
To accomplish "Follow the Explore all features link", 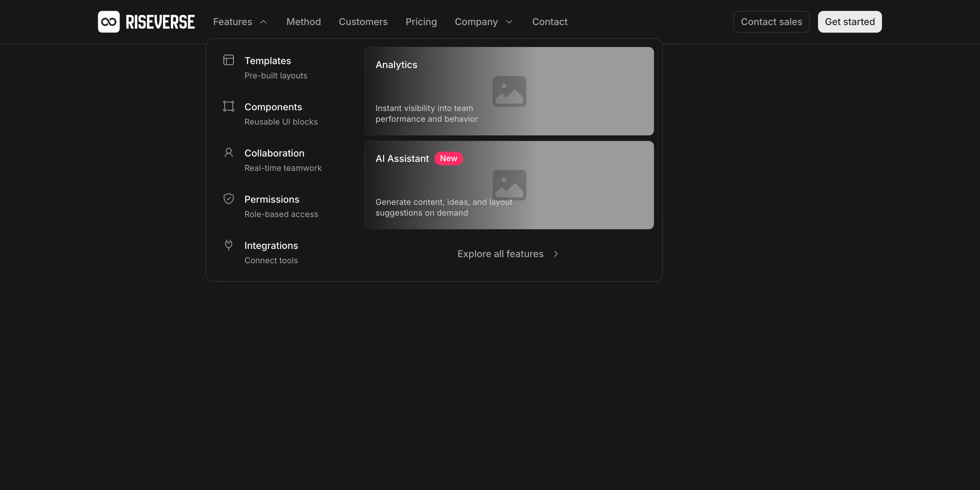I will pyautogui.click(x=500, y=254).
